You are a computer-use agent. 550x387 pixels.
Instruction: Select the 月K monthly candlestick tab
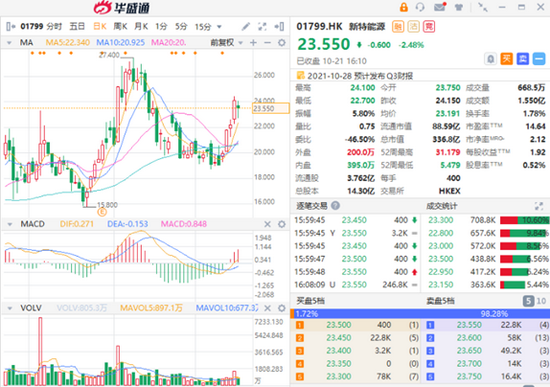141,26
